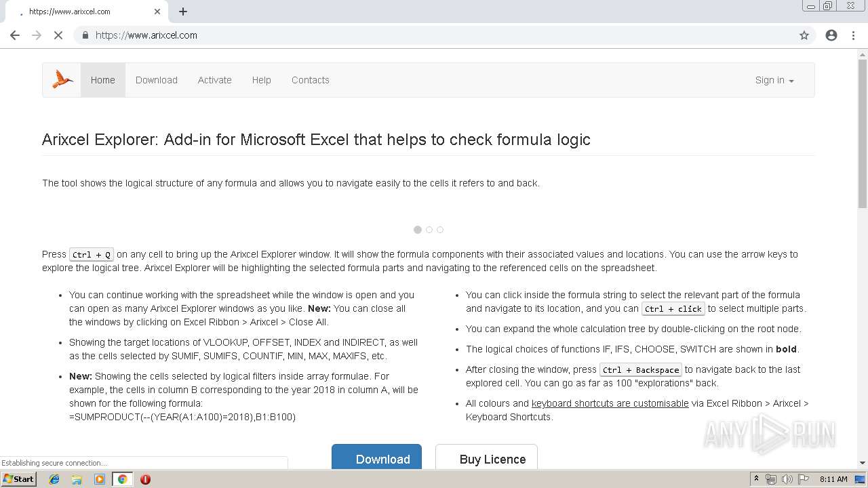
Task: Click the browser forward arrow
Action: point(37,35)
